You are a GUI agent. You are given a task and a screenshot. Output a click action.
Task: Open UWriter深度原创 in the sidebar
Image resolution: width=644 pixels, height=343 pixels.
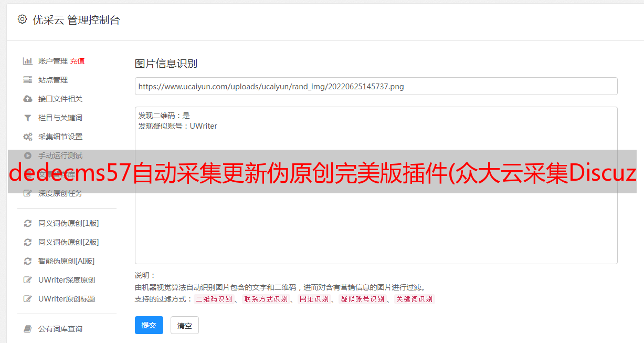[67, 280]
